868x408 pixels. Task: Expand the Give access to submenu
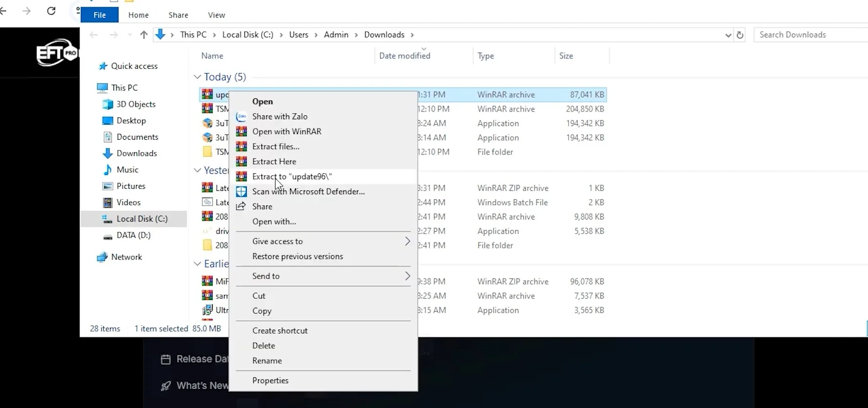[407, 241]
